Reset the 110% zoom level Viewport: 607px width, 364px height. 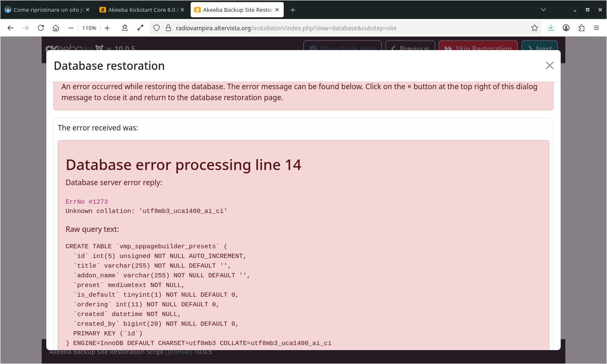89,28
